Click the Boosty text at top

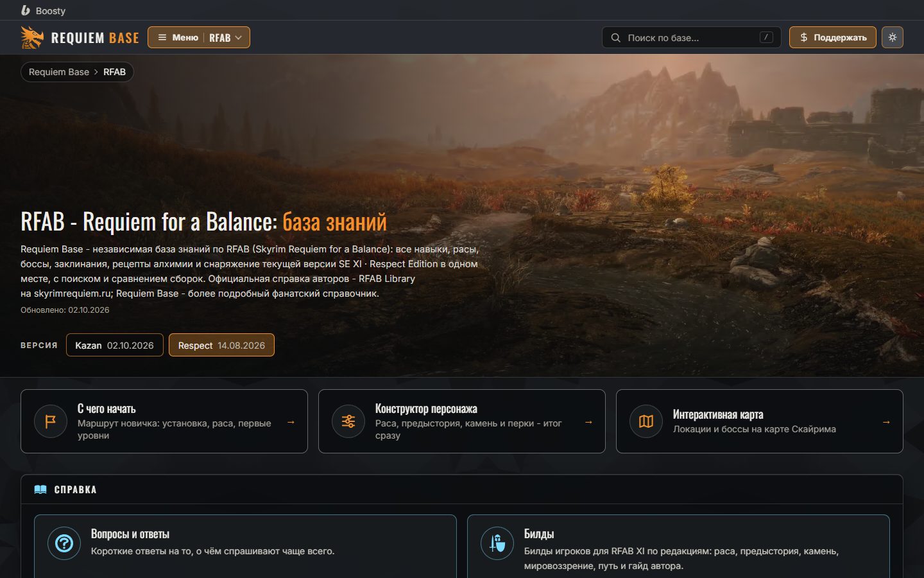coord(51,11)
